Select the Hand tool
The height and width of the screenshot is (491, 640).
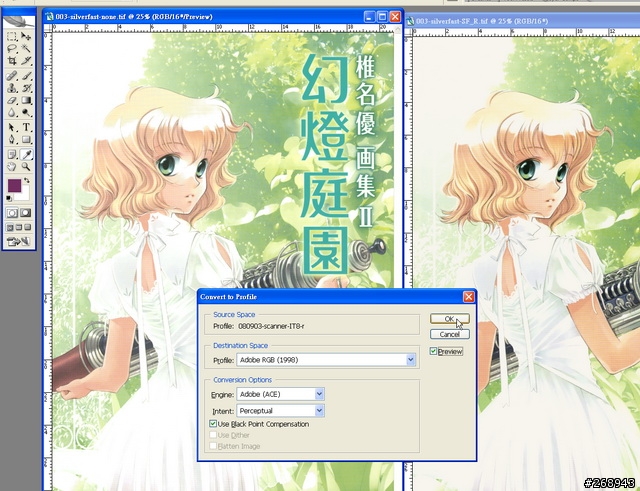[12, 167]
